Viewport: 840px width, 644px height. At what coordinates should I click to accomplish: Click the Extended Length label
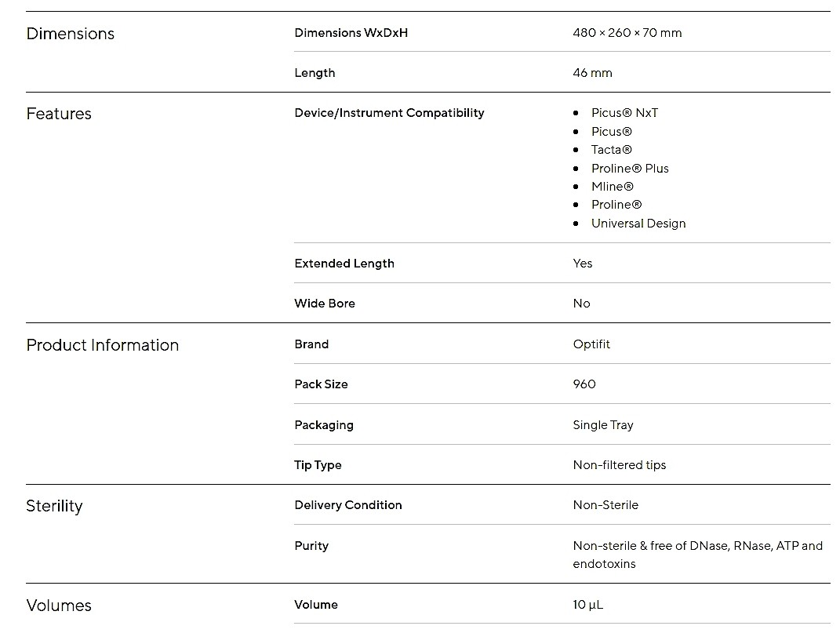pyautogui.click(x=344, y=264)
